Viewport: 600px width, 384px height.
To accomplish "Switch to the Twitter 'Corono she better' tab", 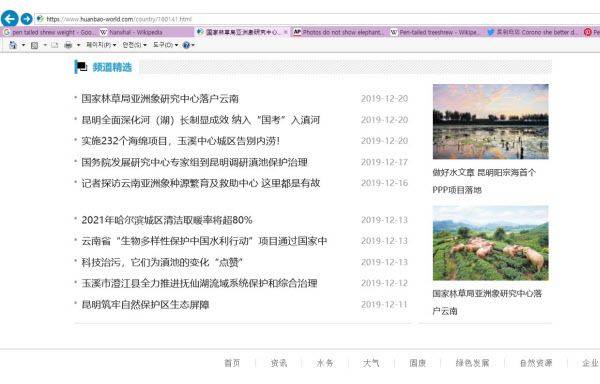I will 533,32.
